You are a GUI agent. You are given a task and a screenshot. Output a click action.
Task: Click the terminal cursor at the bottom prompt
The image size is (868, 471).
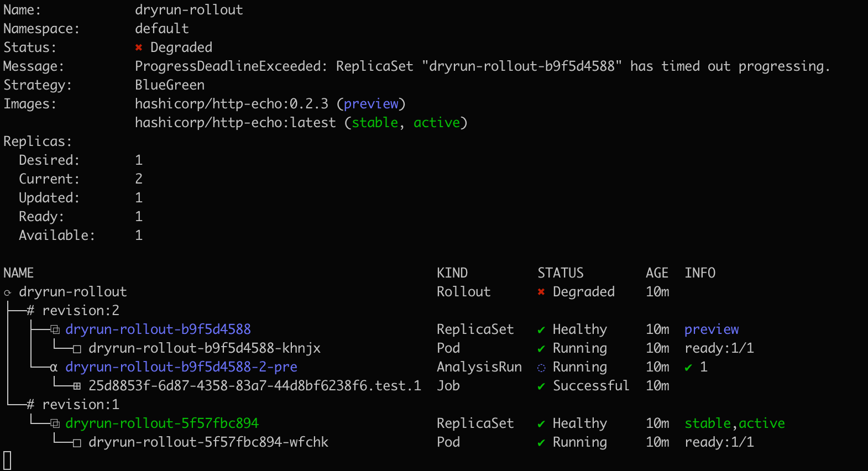pyautogui.click(x=7, y=460)
